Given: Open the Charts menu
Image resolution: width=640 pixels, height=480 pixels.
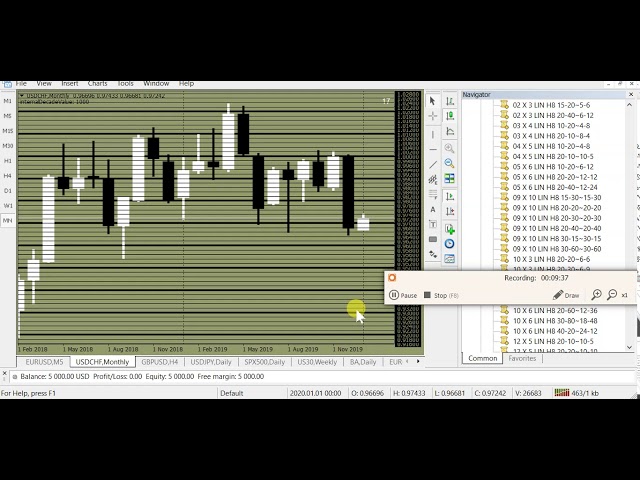Looking at the screenshot, I should 97,83.
